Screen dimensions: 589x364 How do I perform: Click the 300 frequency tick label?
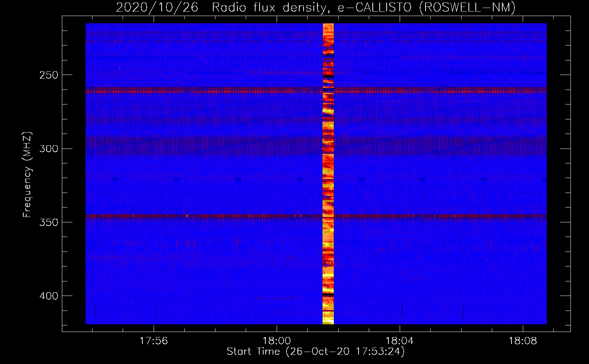click(x=49, y=149)
